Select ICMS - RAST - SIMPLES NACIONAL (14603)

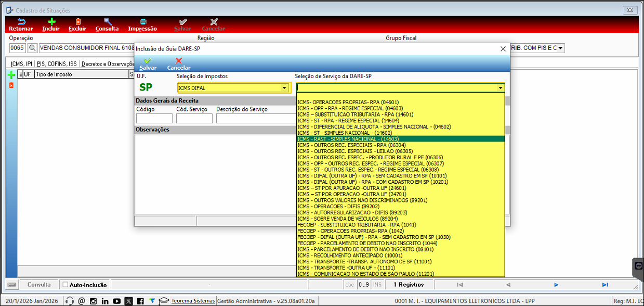(348, 139)
